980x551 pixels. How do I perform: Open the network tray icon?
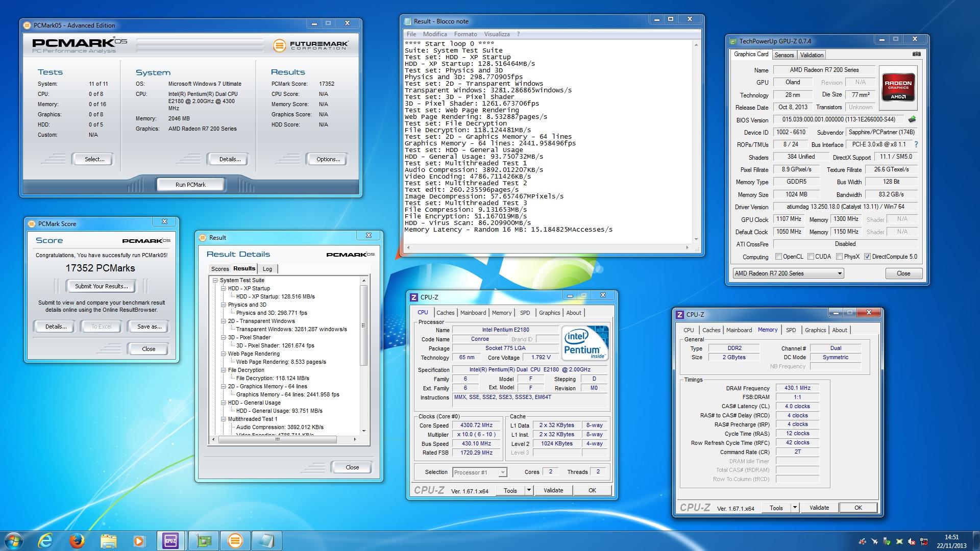tap(924, 541)
